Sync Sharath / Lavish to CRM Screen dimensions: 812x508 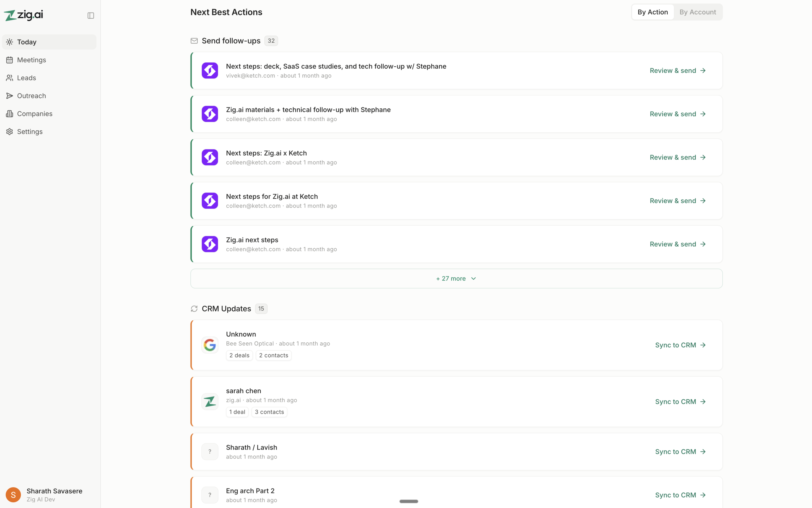pyautogui.click(x=680, y=452)
